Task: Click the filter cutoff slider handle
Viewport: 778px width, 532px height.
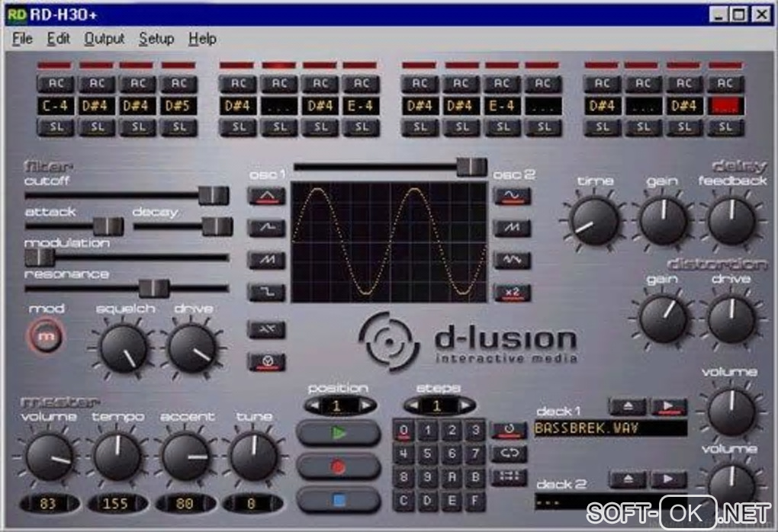Action: pyautogui.click(x=214, y=195)
